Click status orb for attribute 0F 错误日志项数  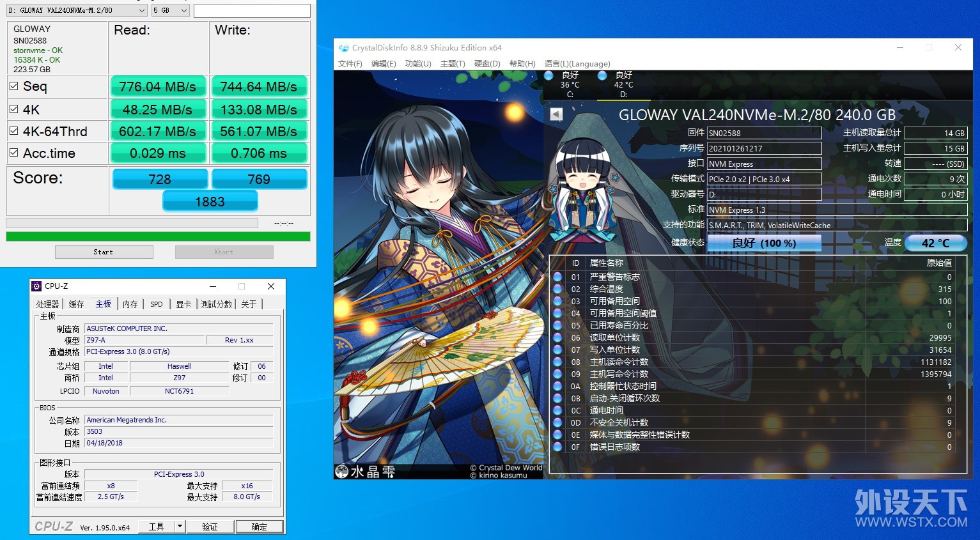[x=557, y=447]
